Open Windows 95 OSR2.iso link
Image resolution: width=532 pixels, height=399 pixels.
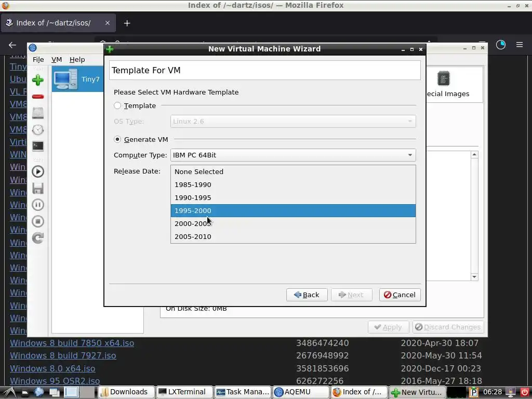tap(55, 381)
